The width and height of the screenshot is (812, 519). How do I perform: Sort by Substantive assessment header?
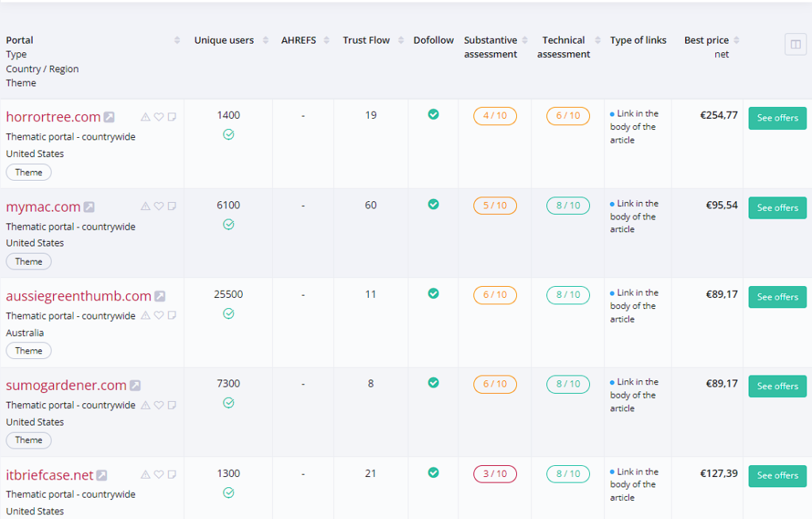pos(523,40)
